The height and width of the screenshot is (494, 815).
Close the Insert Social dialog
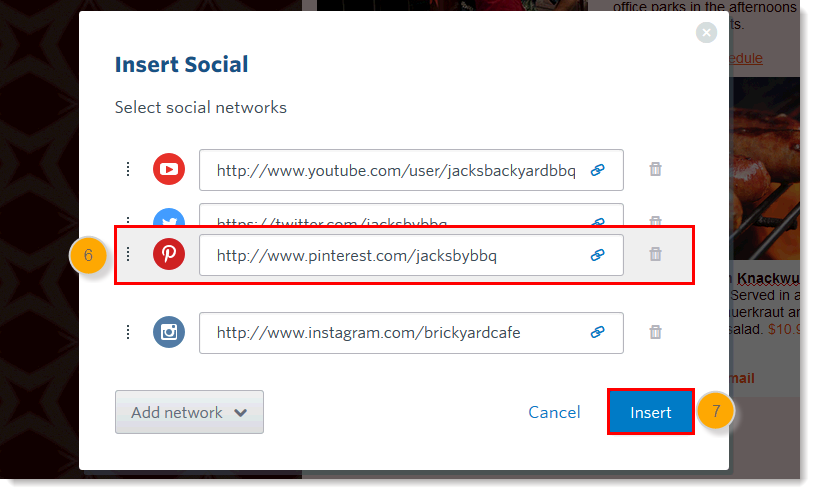pyautogui.click(x=706, y=33)
